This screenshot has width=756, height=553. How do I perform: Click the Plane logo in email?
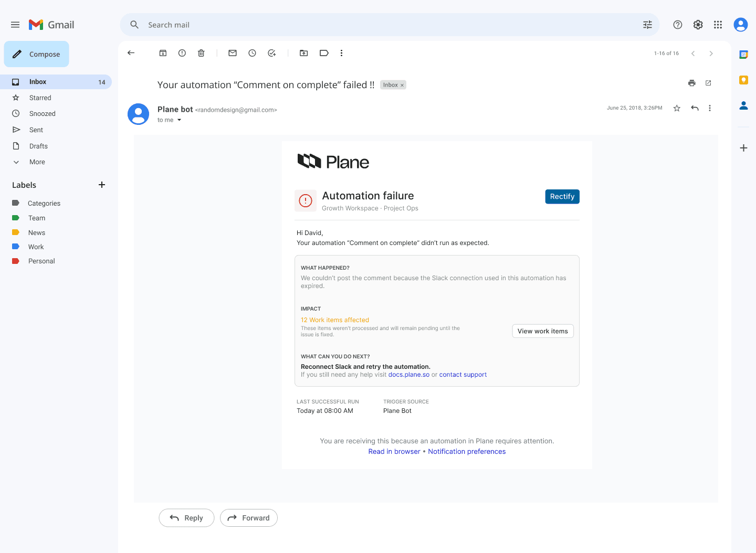click(x=333, y=162)
